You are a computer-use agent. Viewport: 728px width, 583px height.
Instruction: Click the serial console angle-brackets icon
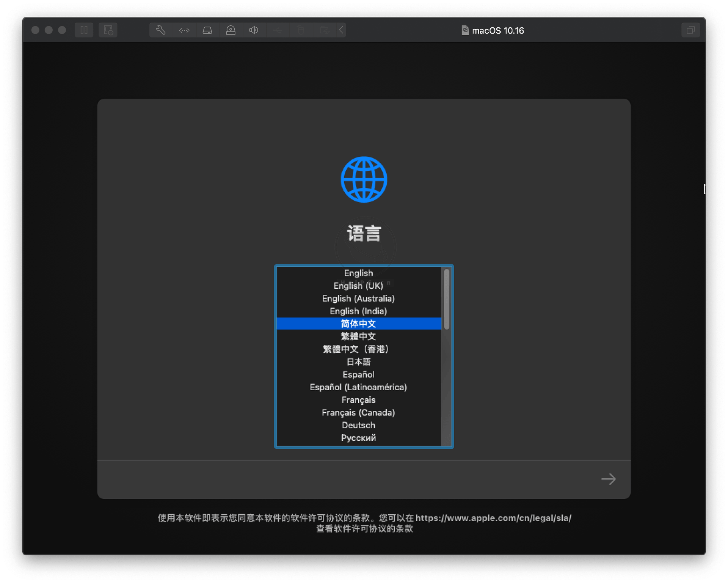pos(184,30)
